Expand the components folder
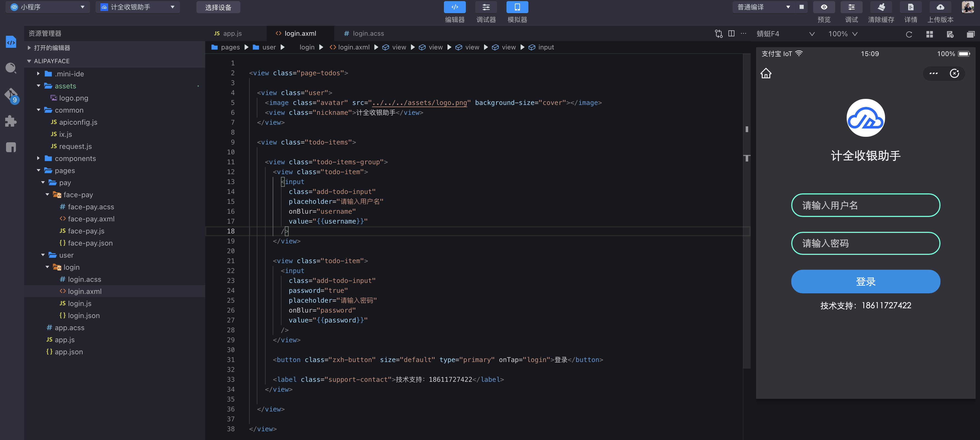Screen dimensions: 980x440 tap(75, 158)
